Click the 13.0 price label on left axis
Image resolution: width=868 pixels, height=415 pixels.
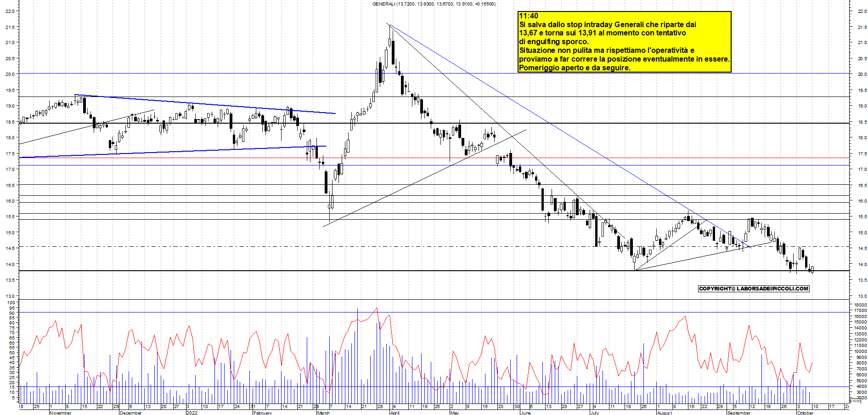pos(10,296)
